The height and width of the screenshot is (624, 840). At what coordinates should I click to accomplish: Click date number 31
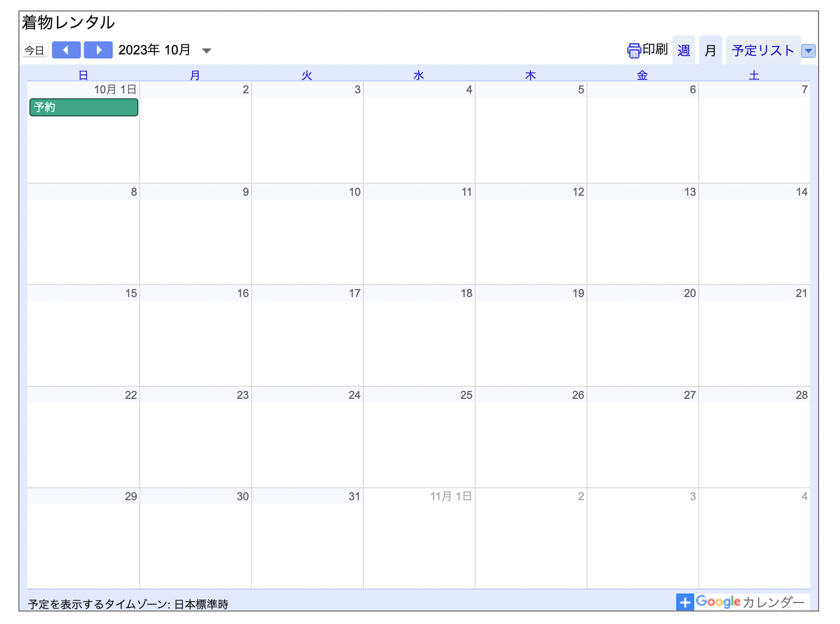[354, 496]
